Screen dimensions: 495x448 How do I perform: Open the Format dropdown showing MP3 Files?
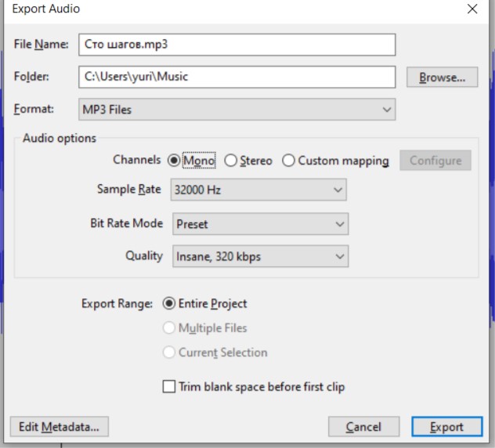pos(236,110)
